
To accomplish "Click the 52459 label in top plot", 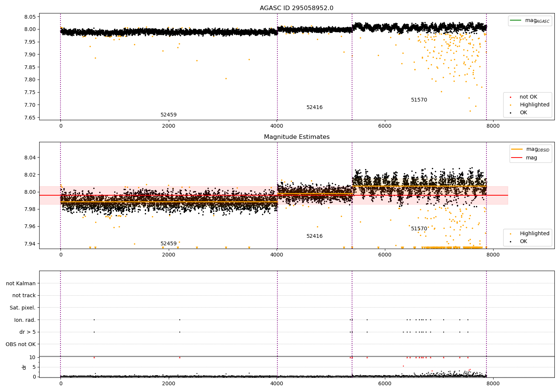I will coord(169,115).
